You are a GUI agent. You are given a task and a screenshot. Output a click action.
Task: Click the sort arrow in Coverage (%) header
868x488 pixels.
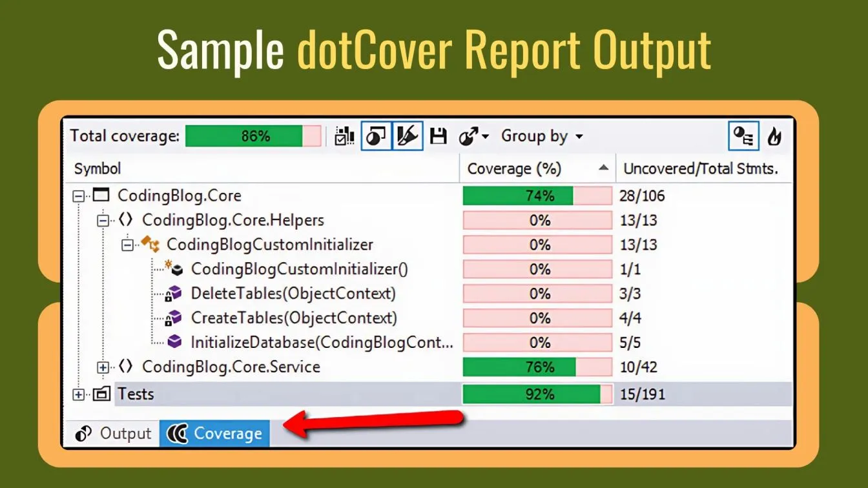point(603,168)
